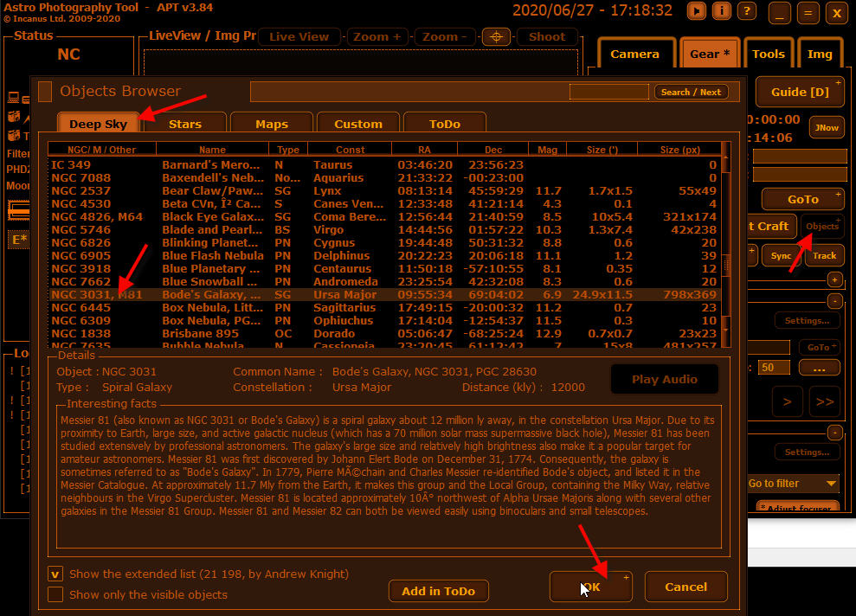Click the question mark help icon
This screenshot has height=616, width=856.
point(746,11)
